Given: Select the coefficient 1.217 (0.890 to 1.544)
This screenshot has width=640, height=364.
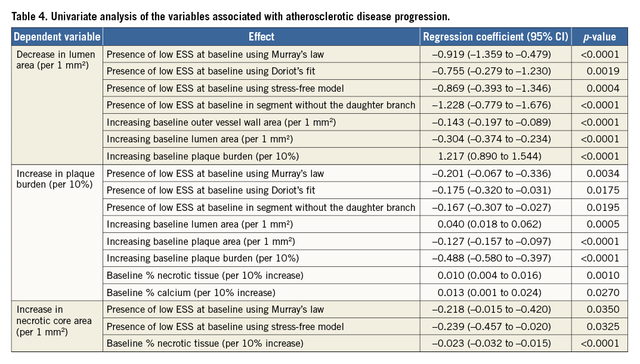Looking at the screenshot, I should [494, 156].
